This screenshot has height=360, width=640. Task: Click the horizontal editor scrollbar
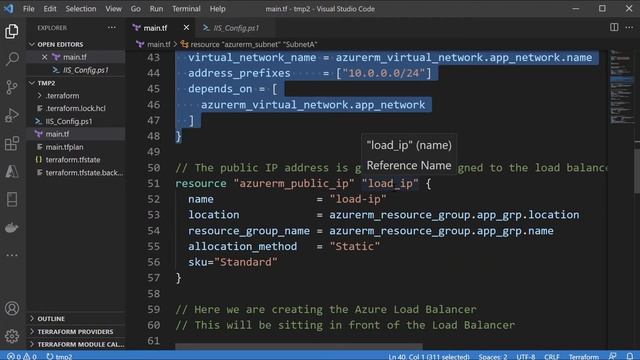point(299,347)
